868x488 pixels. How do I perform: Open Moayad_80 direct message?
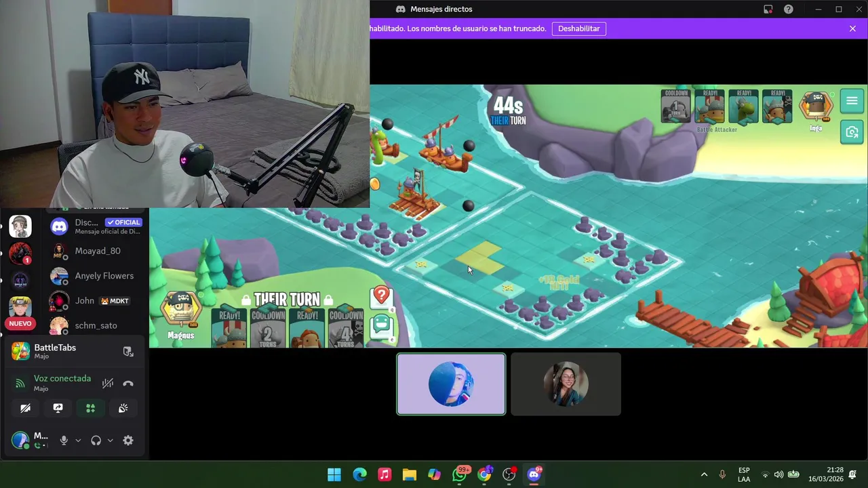coord(96,251)
